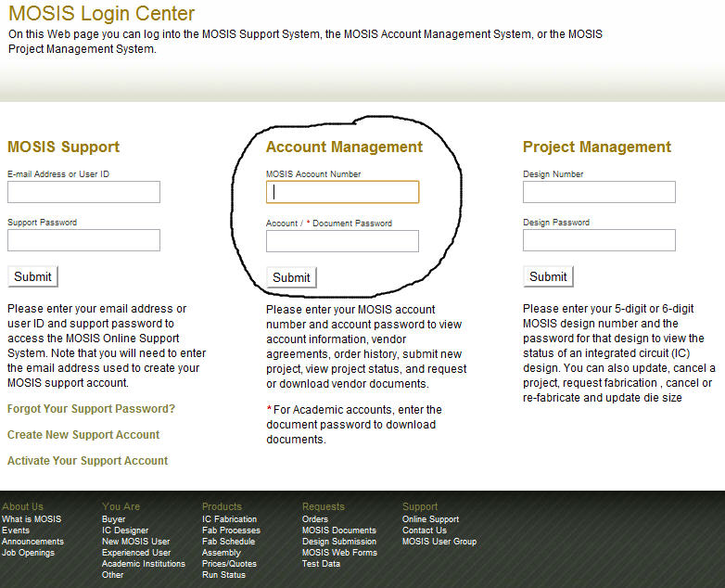Open What is MOSIS footer link
The height and width of the screenshot is (588, 725).
click(32, 519)
